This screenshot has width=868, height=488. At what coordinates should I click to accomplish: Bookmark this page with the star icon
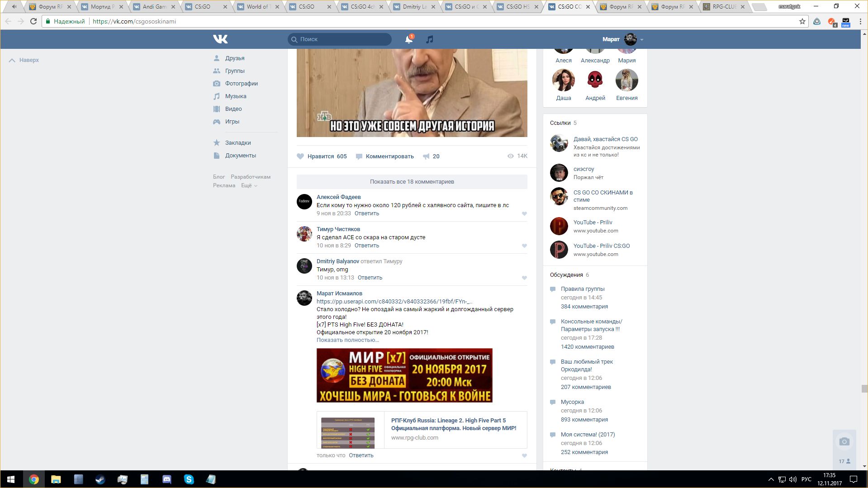tap(802, 21)
